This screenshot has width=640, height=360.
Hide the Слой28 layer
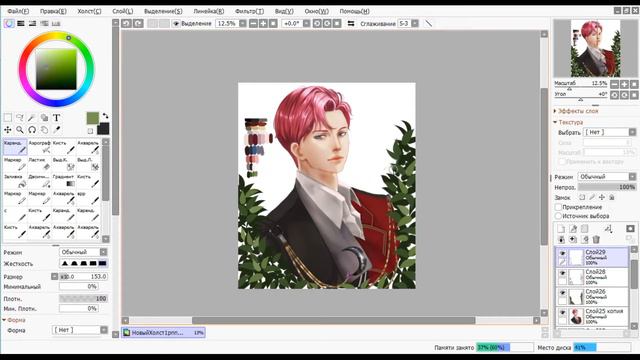click(x=562, y=273)
